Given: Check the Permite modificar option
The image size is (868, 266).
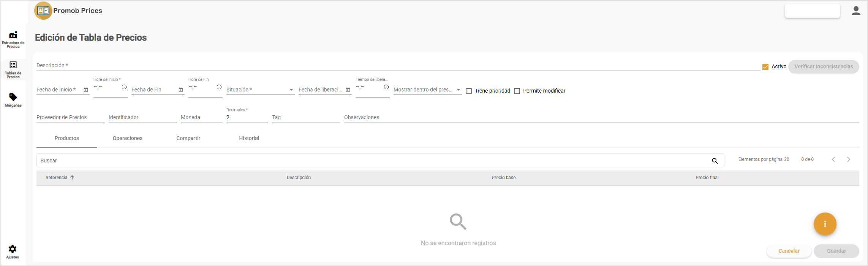Looking at the screenshot, I should click(517, 91).
